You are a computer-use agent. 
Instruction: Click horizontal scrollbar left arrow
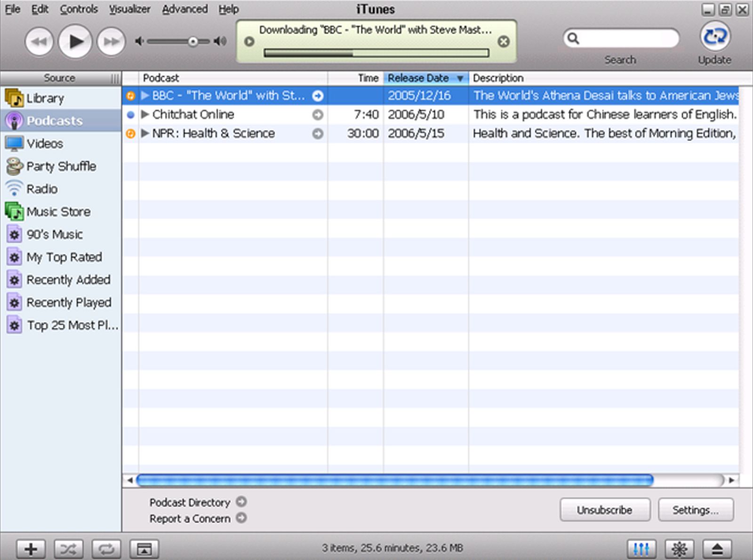(129, 480)
